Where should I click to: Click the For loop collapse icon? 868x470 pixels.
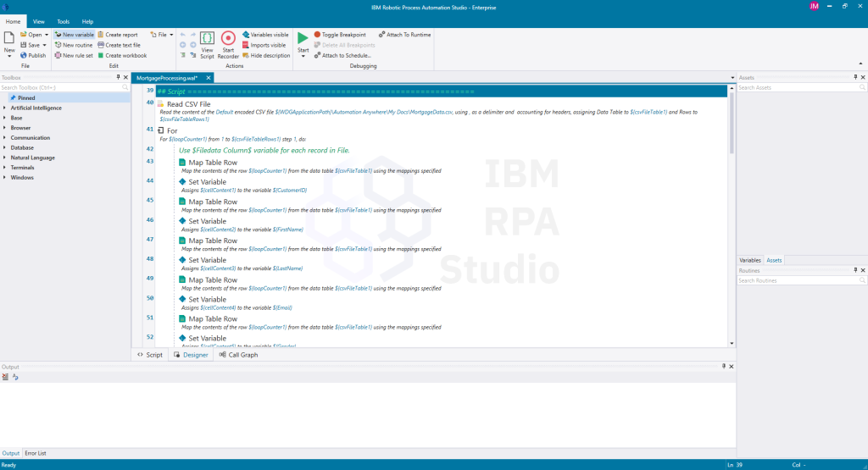161,130
